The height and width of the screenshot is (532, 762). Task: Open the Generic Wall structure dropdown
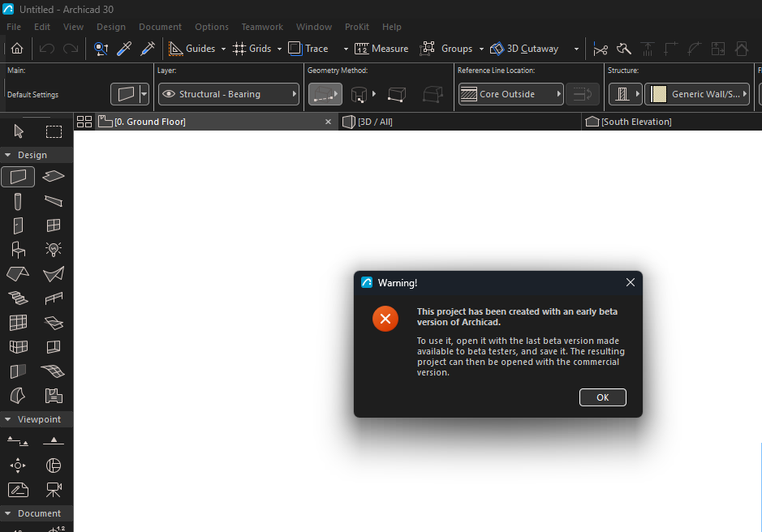click(x=697, y=94)
